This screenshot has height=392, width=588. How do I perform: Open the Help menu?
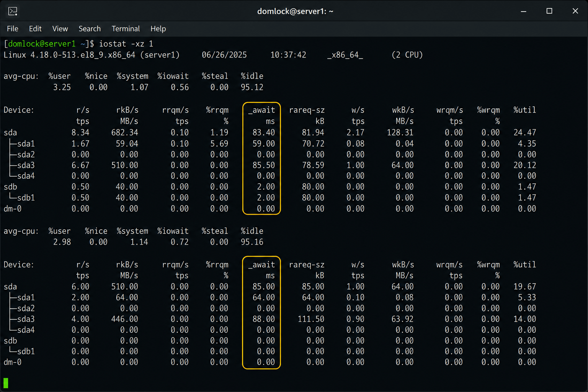[158, 29]
